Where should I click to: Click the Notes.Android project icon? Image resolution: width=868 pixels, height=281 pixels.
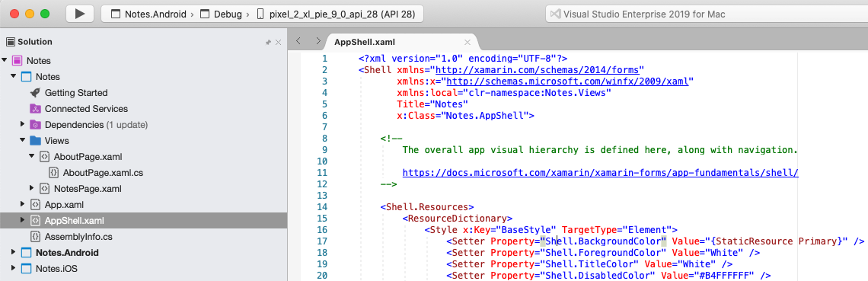26,253
